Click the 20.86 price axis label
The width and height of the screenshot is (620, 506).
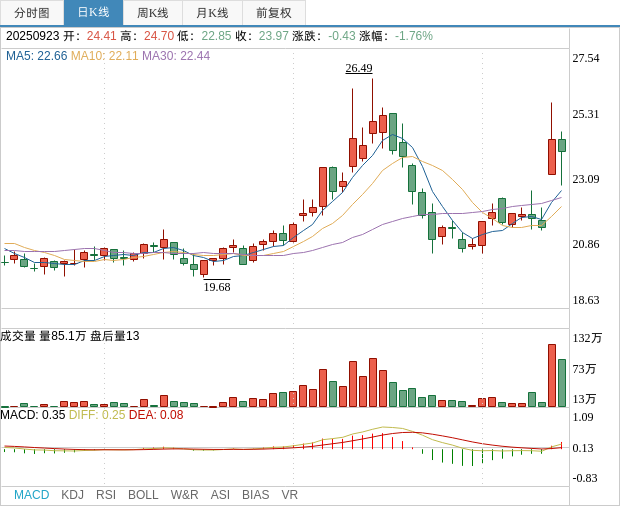click(x=586, y=244)
